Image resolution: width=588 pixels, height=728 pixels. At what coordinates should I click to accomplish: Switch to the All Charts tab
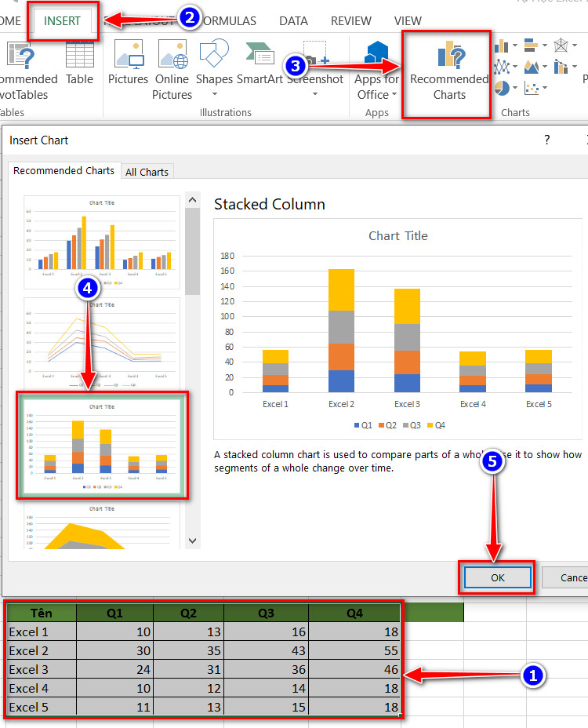click(x=147, y=172)
